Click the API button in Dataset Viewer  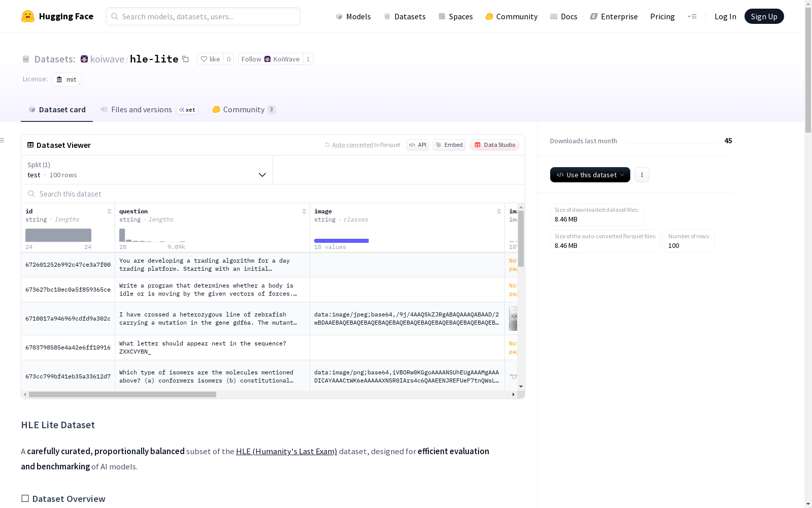(418, 145)
